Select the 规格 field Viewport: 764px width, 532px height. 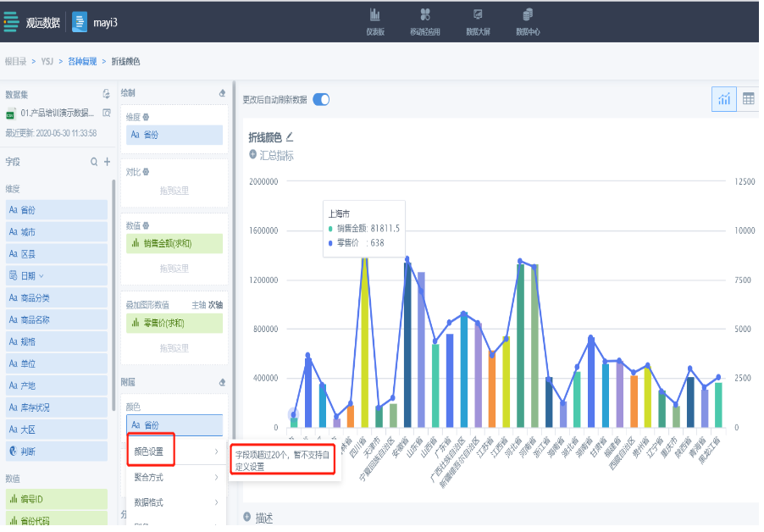pyautogui.click(x=57, y=341)
